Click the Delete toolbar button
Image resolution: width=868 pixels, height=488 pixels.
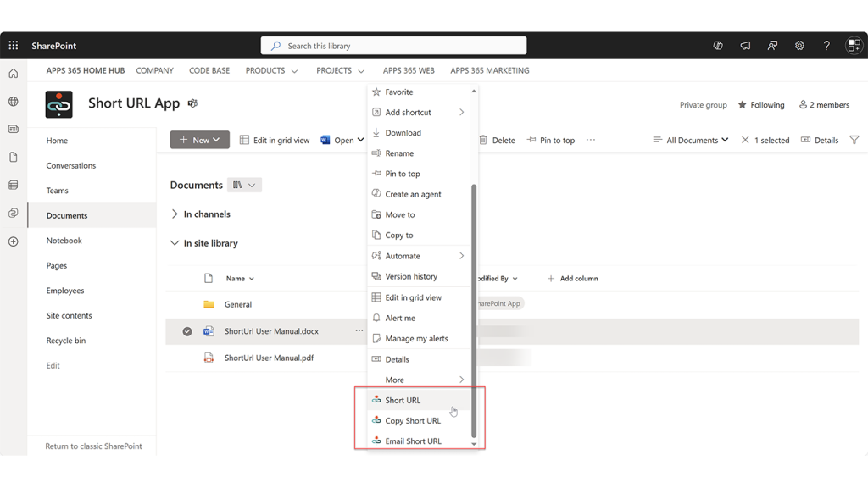(497, 140)
